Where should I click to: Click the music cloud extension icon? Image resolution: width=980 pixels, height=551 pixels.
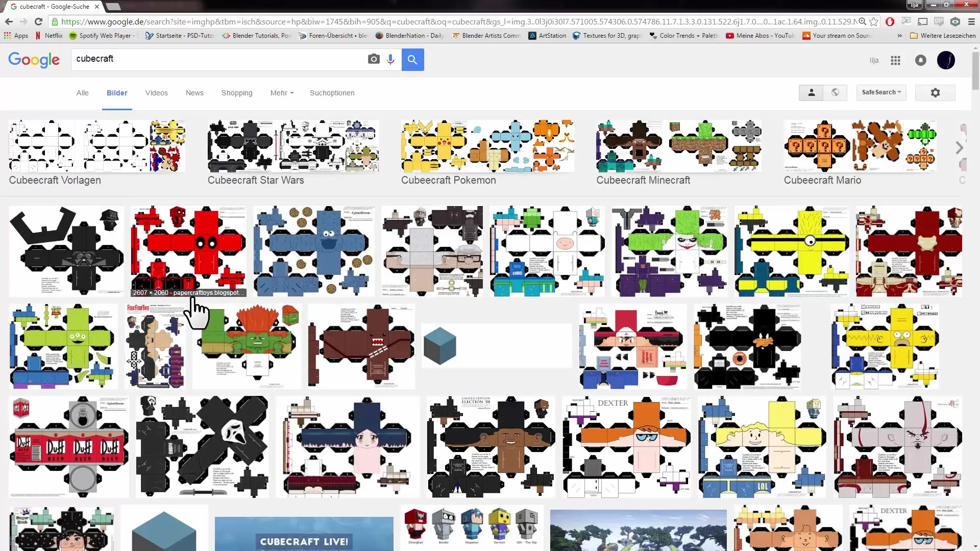click(906, 21)
